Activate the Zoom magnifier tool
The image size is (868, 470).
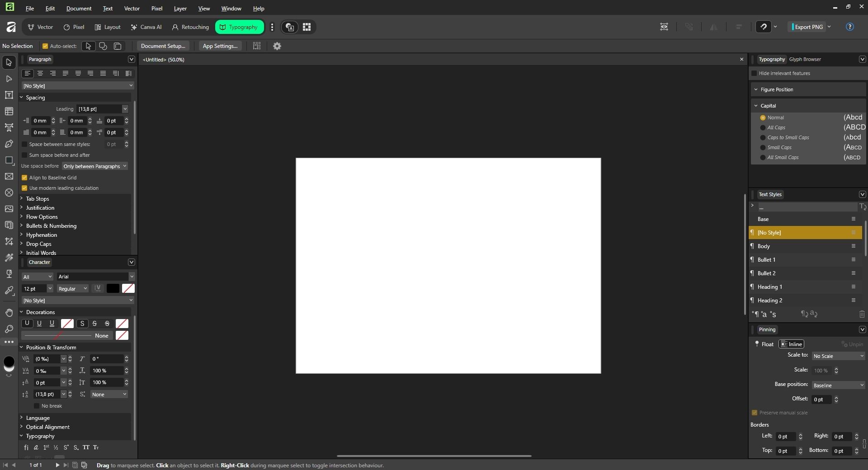point(9,329)
